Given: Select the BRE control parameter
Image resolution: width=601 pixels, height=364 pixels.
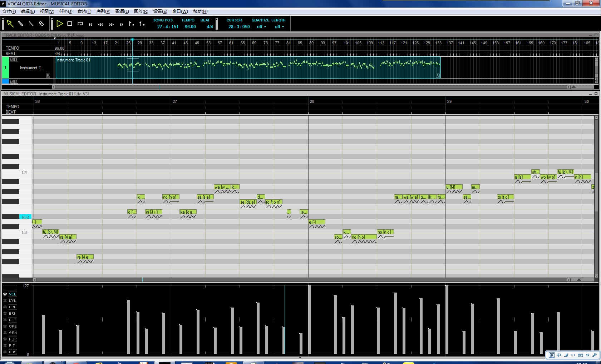Looking at the screenshot, I should click(x=13, y=307).
